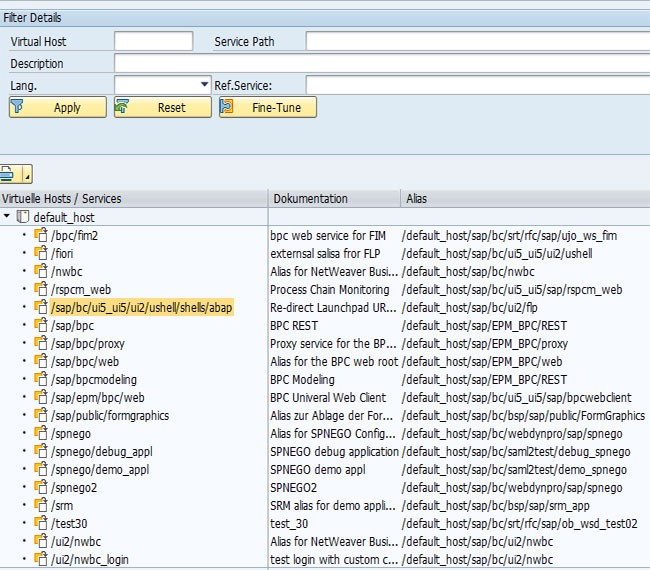This screenshot has width=650, height=570.
Task: Click the 'BPC Univeral Web Client' cell
Action: [x=328, y=398]
